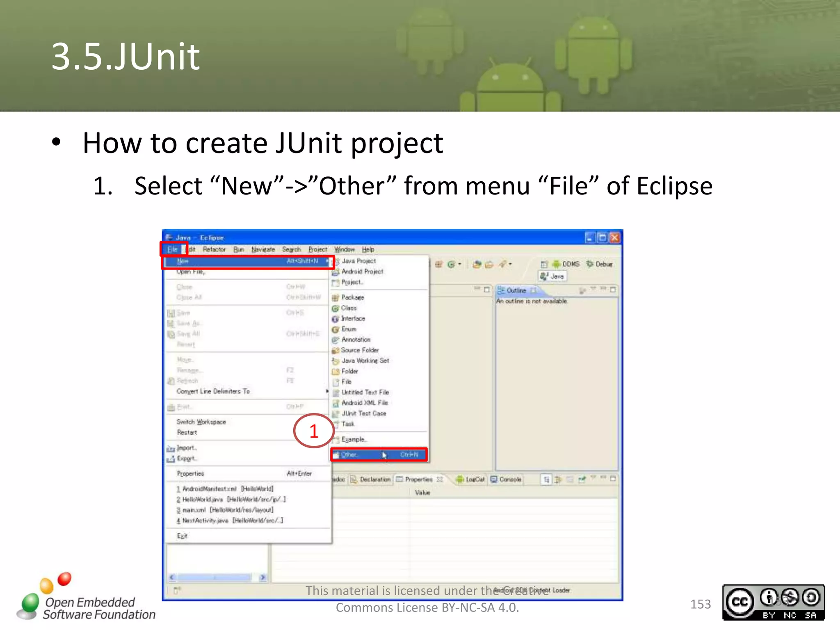Switch to the DDMS perspective

pos(566,264)
